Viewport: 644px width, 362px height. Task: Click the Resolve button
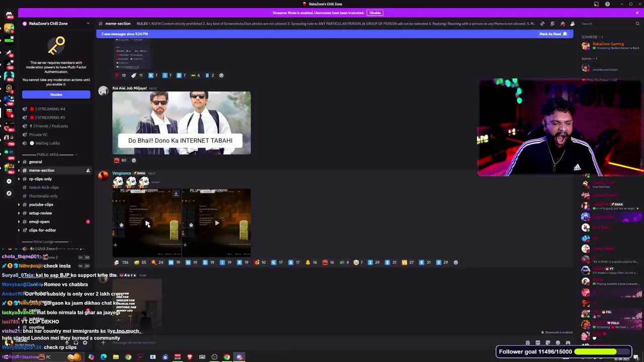click(x=56, y=95)
